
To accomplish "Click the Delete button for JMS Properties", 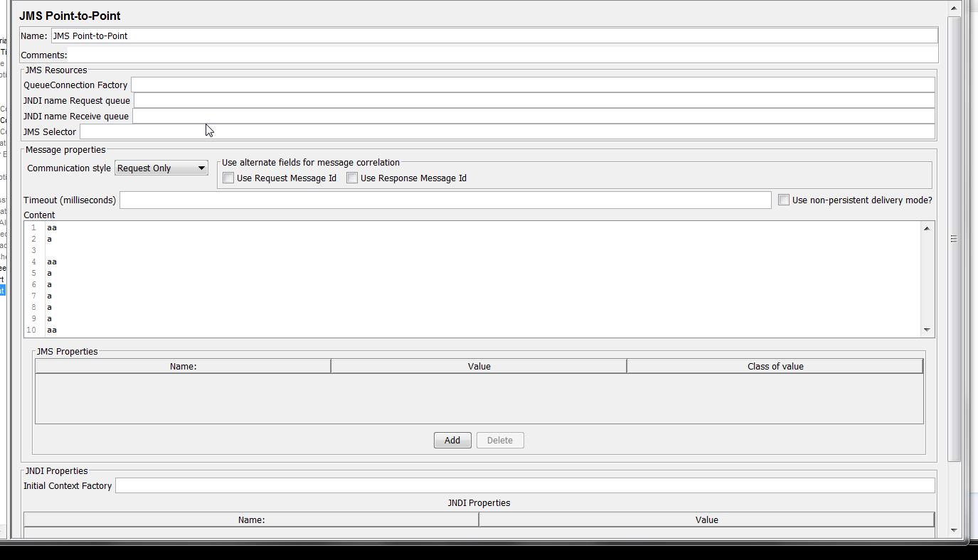I will 499,440.
